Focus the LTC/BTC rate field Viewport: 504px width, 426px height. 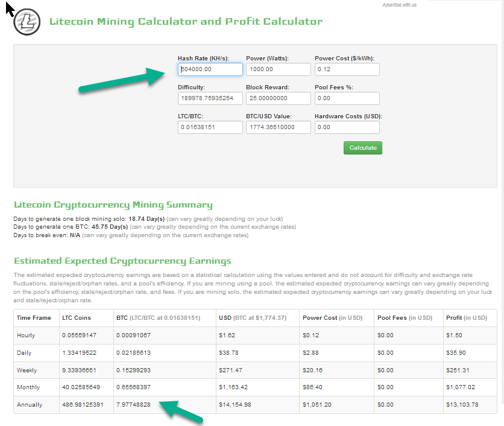[x=210, y=127]
